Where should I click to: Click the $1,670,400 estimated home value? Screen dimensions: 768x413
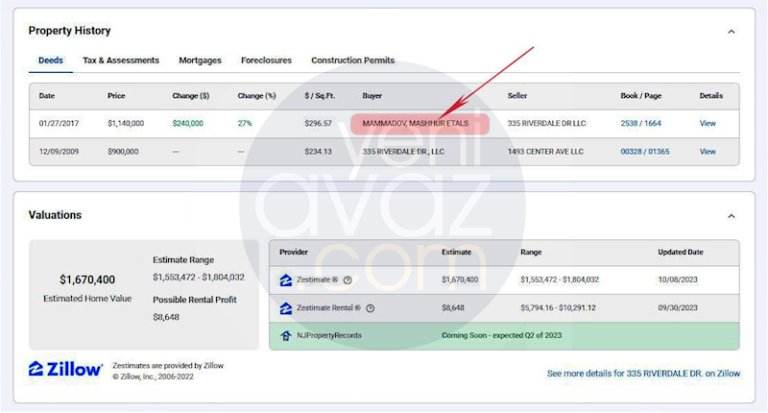pos(87,280)
